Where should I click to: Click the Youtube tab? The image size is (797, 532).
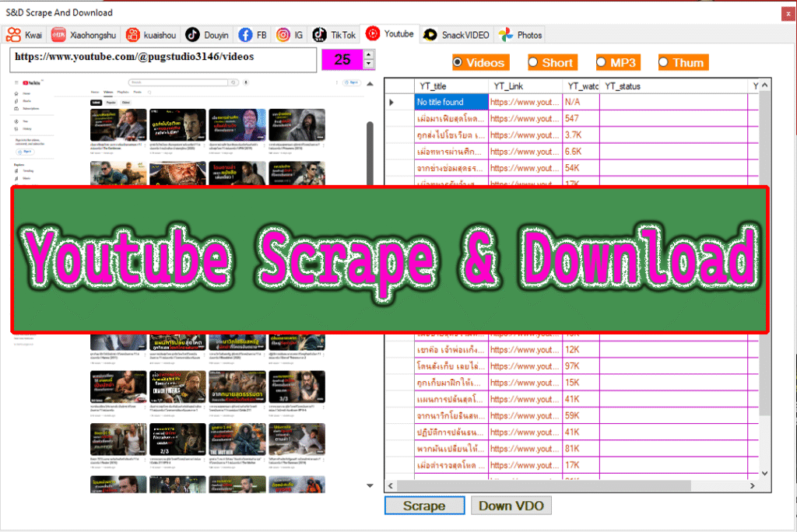coord(390,34)
